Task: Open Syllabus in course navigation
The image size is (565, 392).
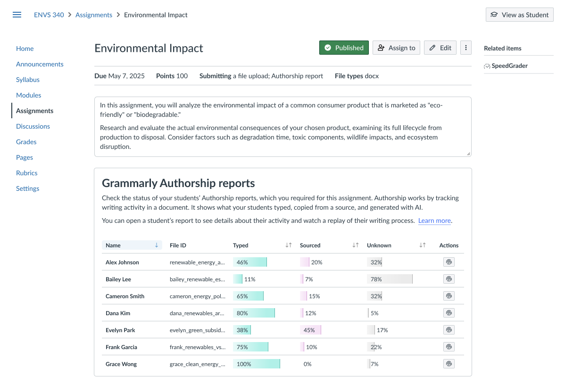Action: 28,80
